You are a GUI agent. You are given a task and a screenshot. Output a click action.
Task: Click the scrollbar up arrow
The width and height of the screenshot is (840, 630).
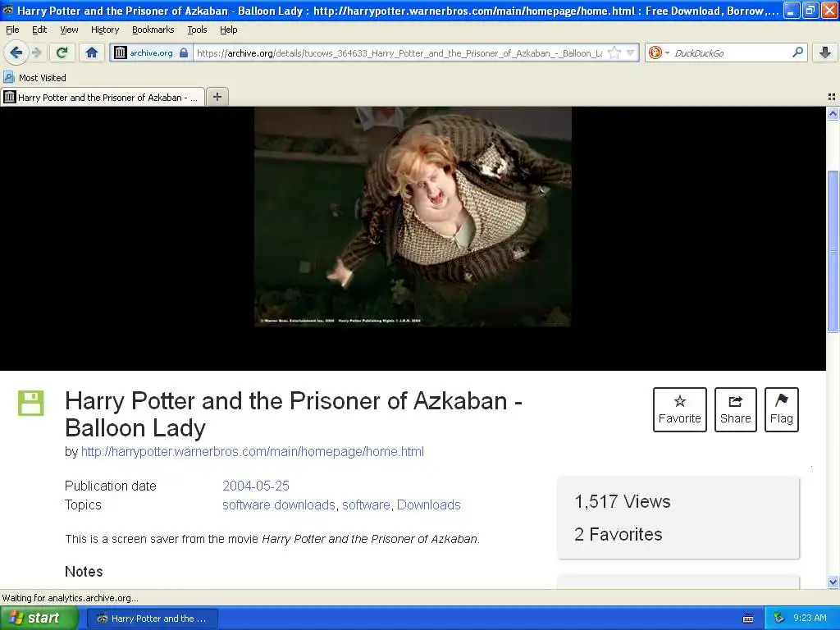pyautogui.click(x=833, y=113)
